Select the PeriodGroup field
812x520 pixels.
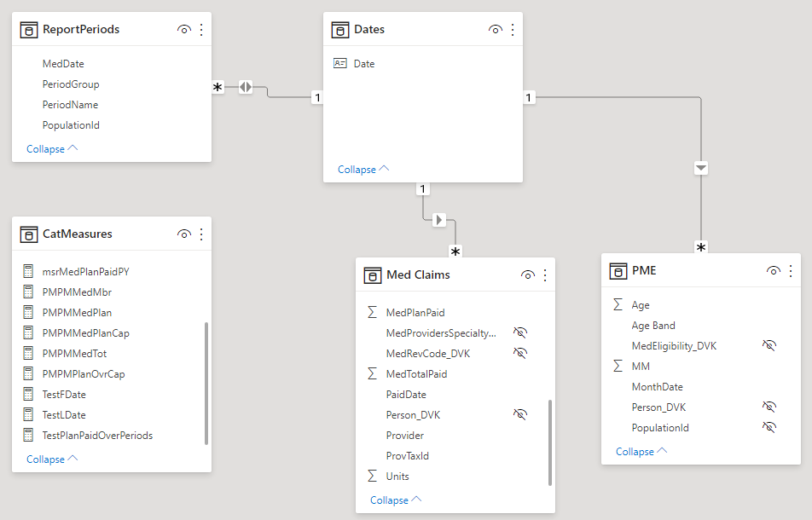[71, 84]
